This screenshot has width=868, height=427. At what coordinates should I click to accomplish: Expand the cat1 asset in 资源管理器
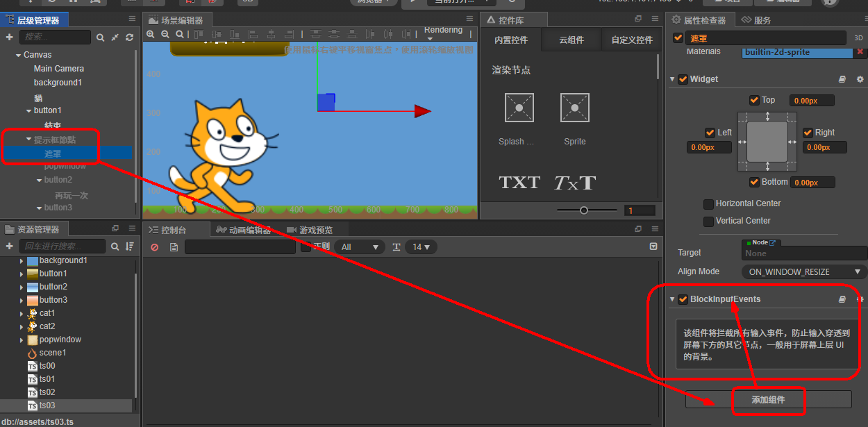click(22, 314)
